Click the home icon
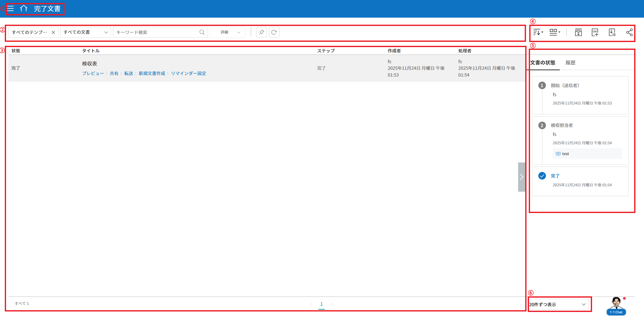Screen dimensions: 644x317 click(x=24, y=9)
